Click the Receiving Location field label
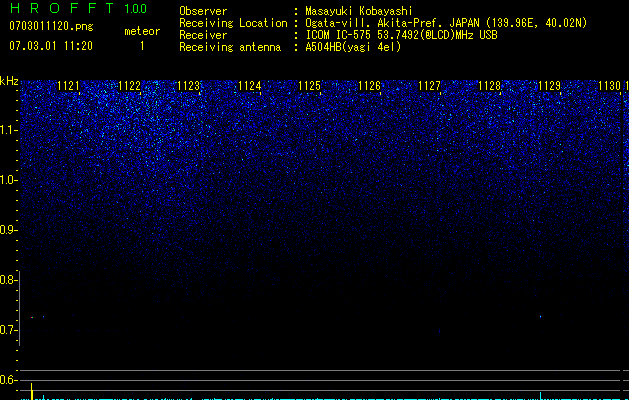Viewport: 629px width, 400px height. 233,23
